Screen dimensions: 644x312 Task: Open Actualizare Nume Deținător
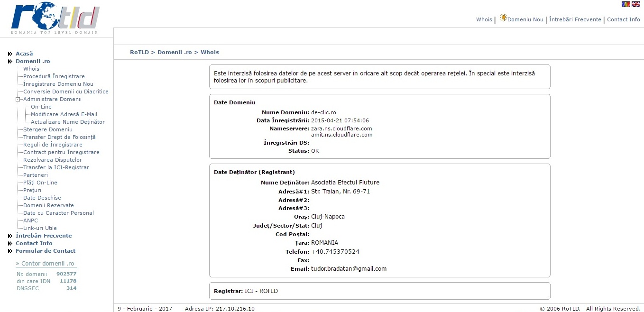(x=68, y=122)
